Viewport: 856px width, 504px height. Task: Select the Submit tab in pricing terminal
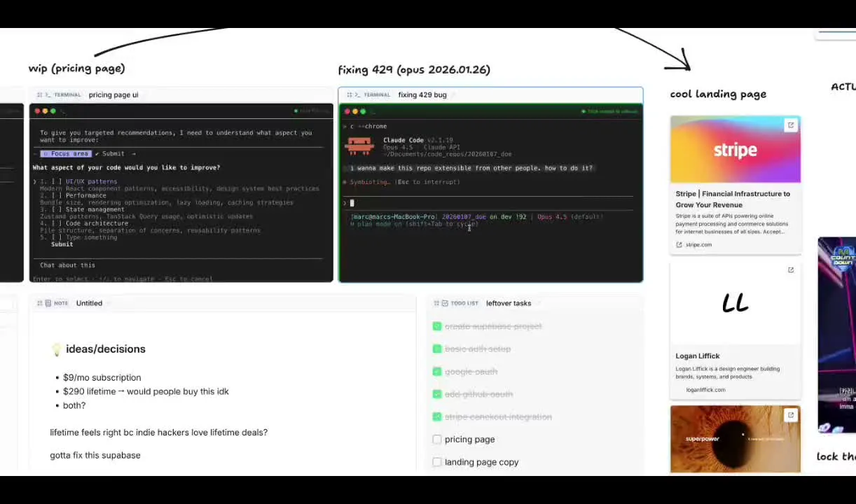(113, 154)
